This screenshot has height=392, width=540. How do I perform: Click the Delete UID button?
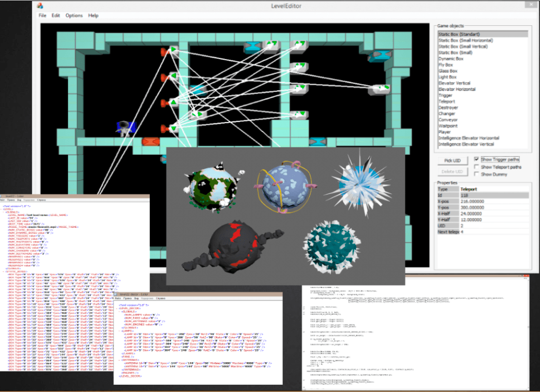[453, 171]
